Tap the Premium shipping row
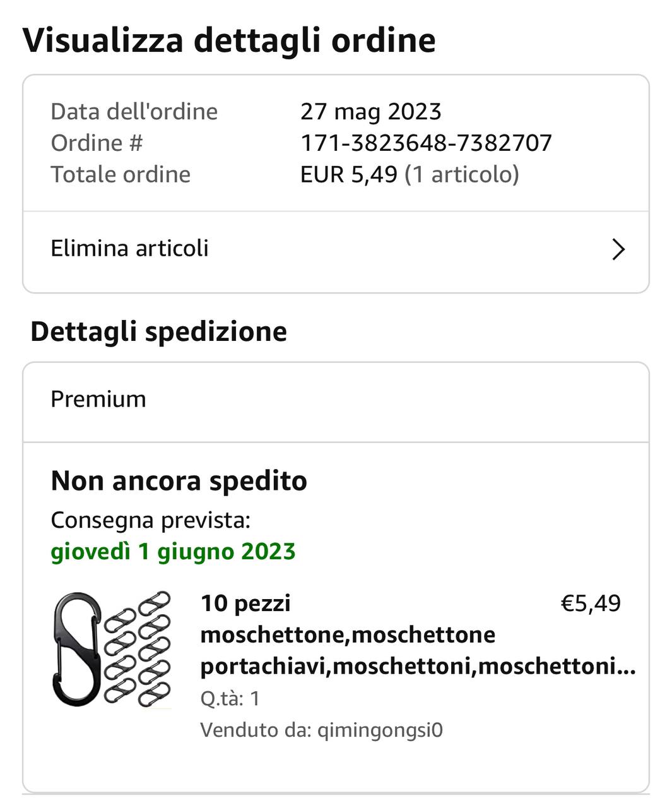Viewport: 672px width, 808px height. point(98,400)
